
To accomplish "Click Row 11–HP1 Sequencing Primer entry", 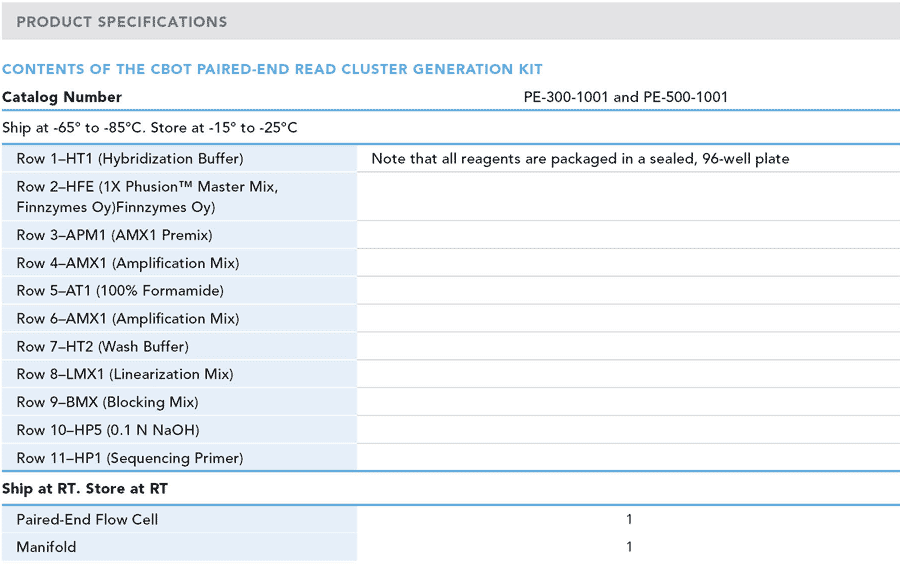I will tap(179, 458).
